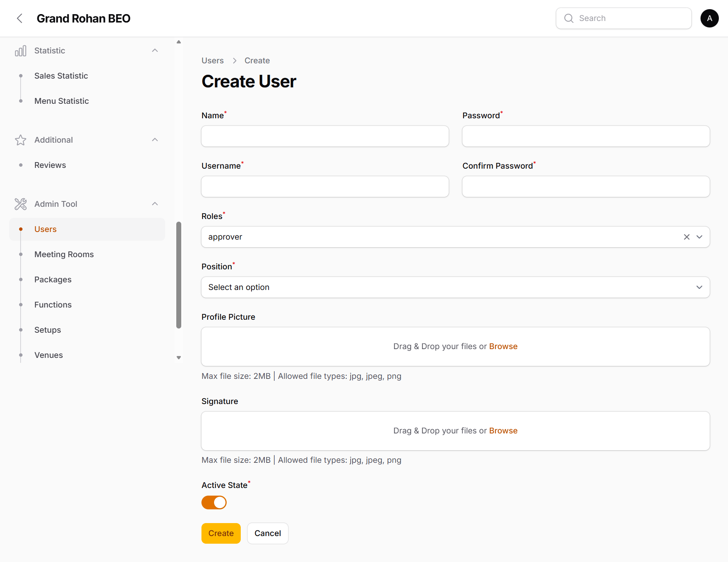Viewport: 728px width, 562px height.
Task: Open Functions in Admin Tool
Action: point(53,305)
